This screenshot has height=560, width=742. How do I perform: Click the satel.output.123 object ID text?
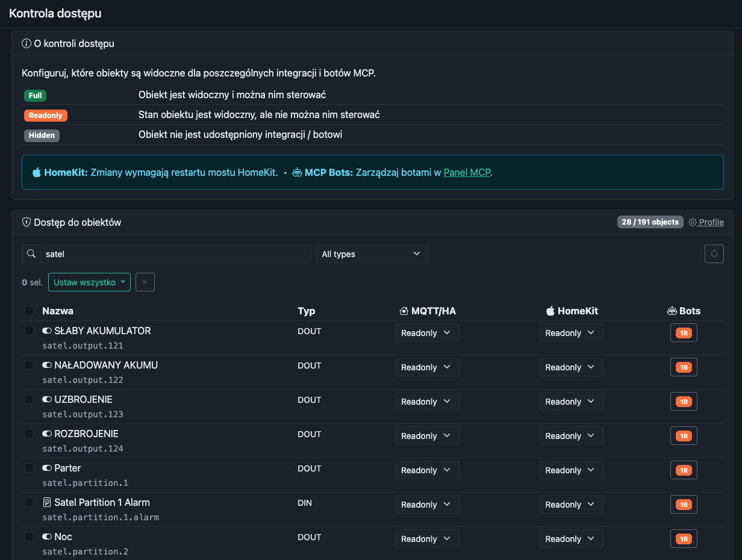pyautogui.click(x=83, y=414)
